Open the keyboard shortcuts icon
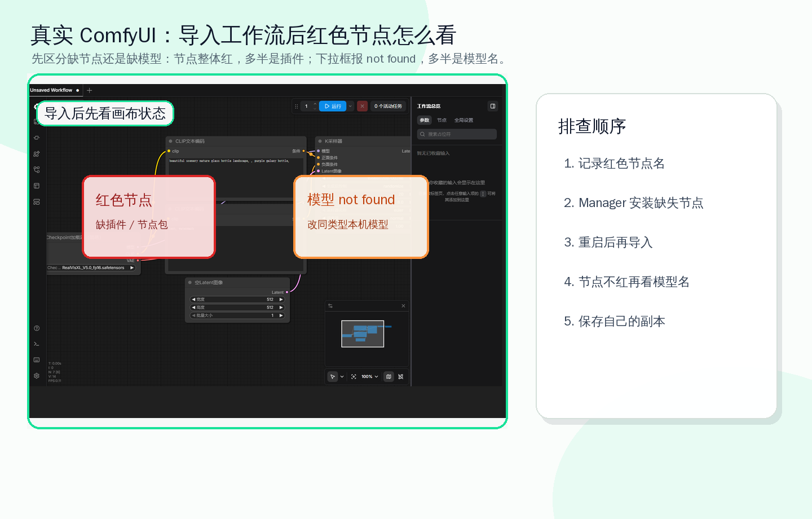 [37, 360]
